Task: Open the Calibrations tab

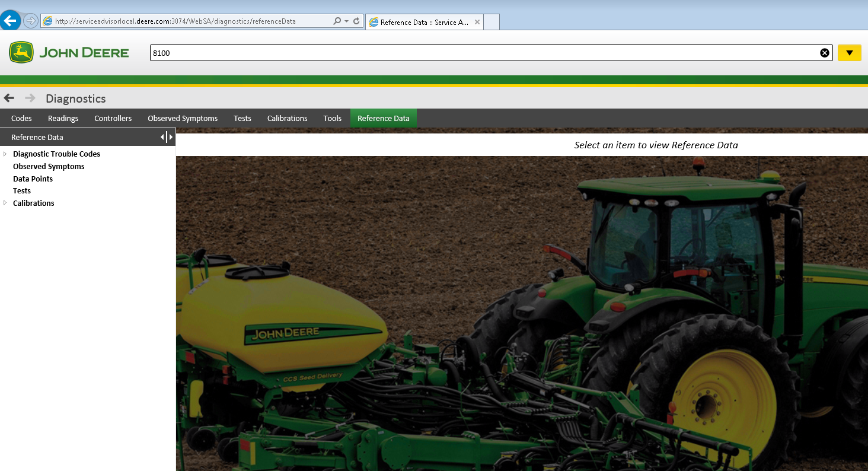Action: pyautogui.click(x=287, y=118)
